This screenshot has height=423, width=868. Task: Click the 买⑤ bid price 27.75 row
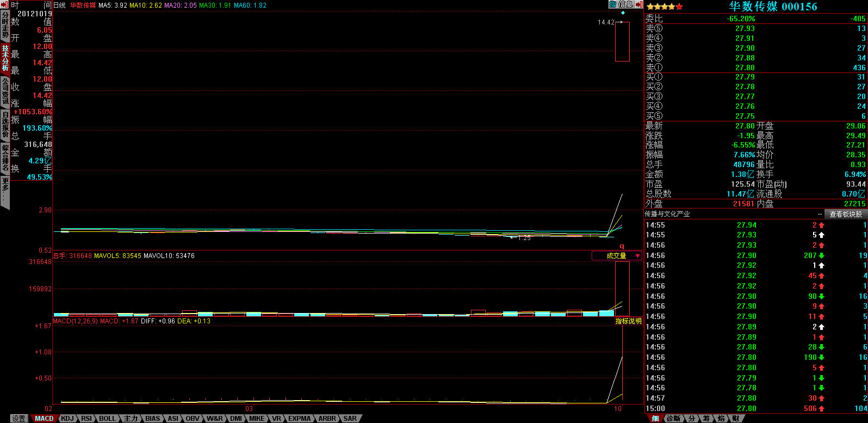[755, 116]
